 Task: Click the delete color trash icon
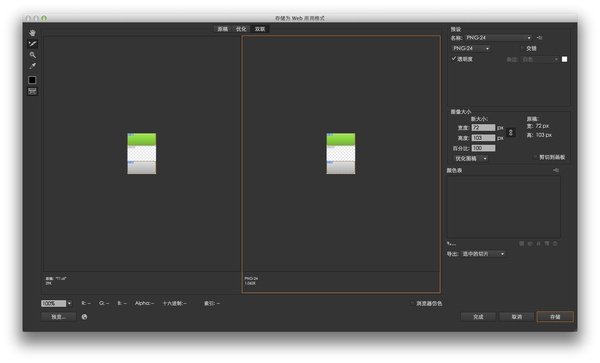tap(555, 244)
